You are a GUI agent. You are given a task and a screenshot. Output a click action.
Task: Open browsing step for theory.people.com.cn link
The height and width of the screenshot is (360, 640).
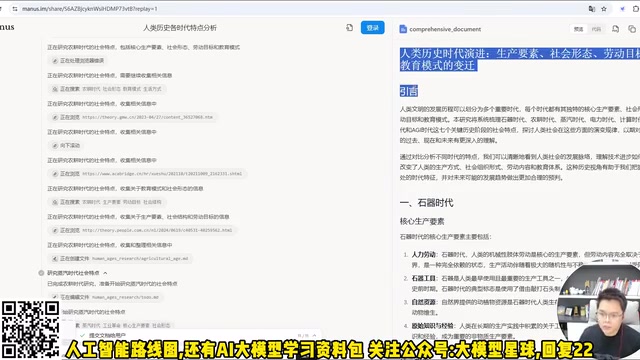click(142, 230)
